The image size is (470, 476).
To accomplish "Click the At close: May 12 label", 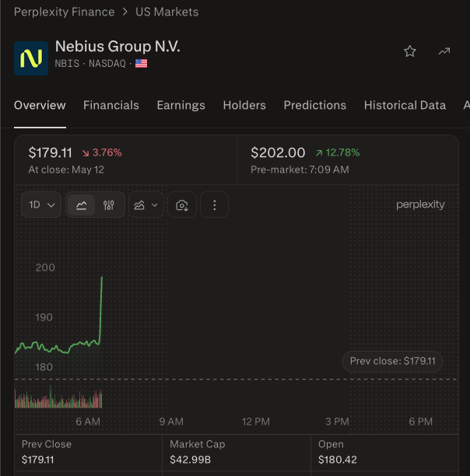I will [x=66, y=170].
